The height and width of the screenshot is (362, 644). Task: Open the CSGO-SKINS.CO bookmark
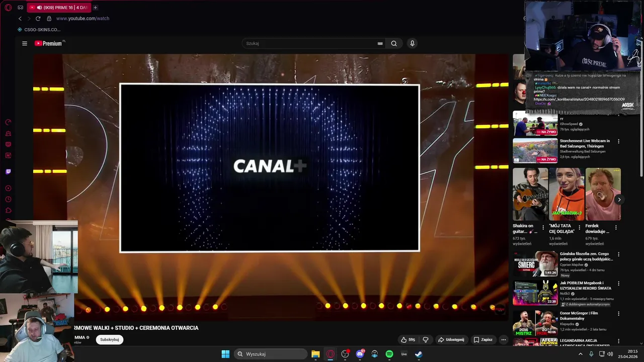pos(39,30)
